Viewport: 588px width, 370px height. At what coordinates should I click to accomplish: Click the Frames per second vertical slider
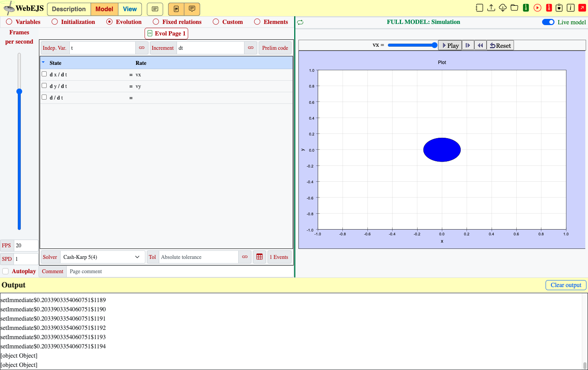tap(19, 141)
